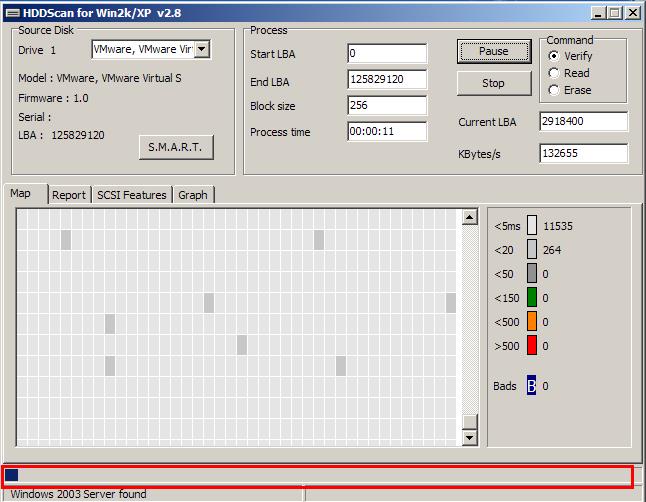Click the 'LBA : 125829120' text in Source Disk
This screenshot has height=502, width=646.
(61, 135)
